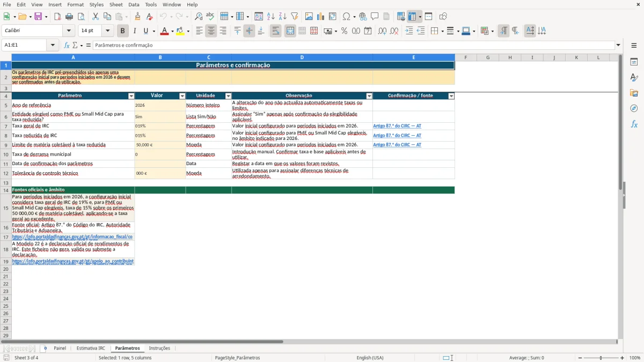Click the Print icon
This screenshot has height=362, width=644.
(69, 17)
